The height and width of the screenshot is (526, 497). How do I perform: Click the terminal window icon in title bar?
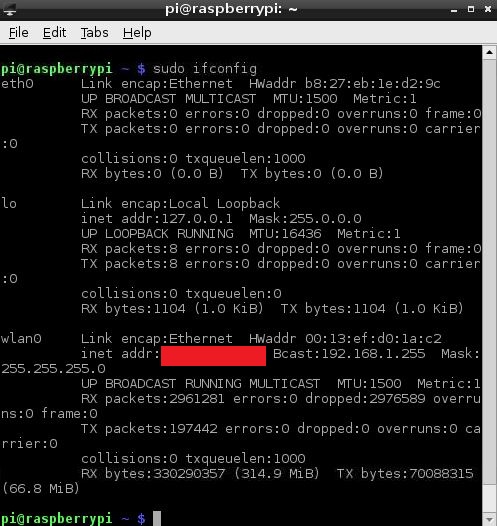9,9
